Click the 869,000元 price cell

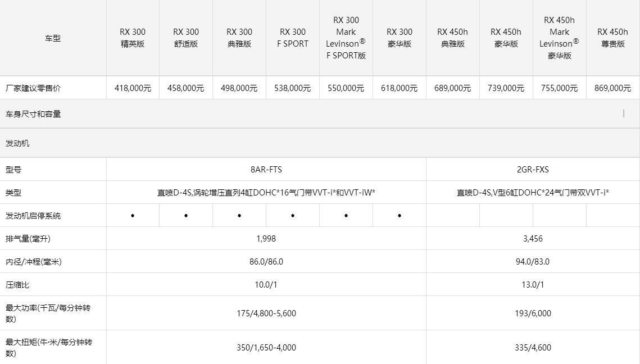[613, 88]
